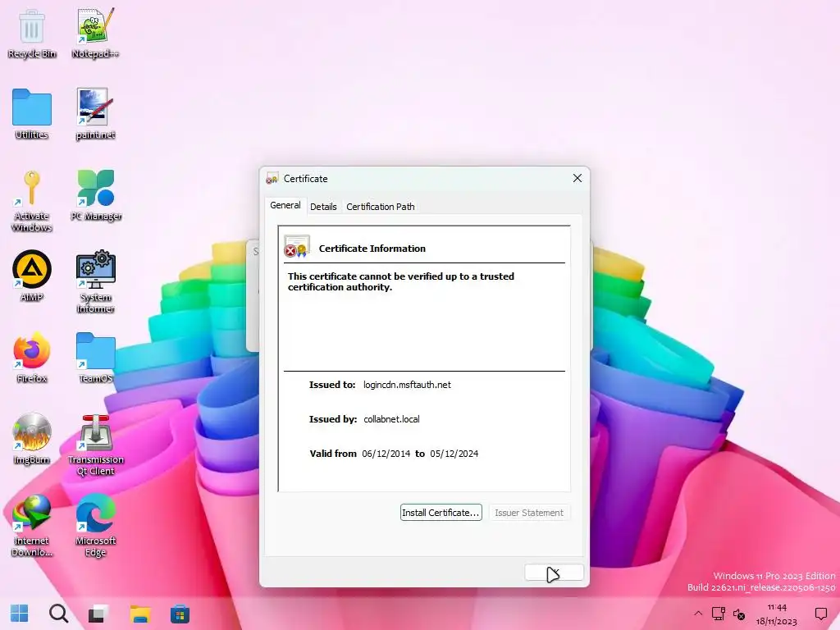The image size is (840, 630).
Task: Launch Firefox from the desktop
Action: pos(32,358)
